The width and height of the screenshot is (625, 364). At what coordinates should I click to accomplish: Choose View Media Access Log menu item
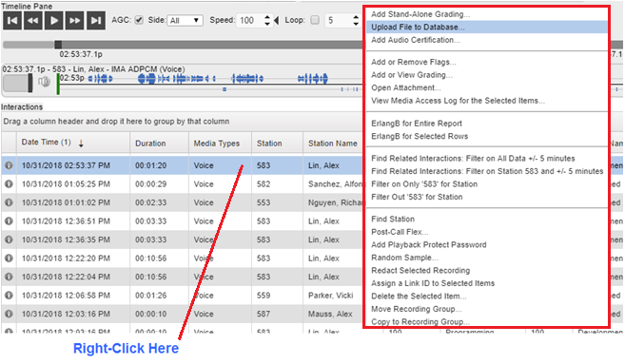pos(487,101)
